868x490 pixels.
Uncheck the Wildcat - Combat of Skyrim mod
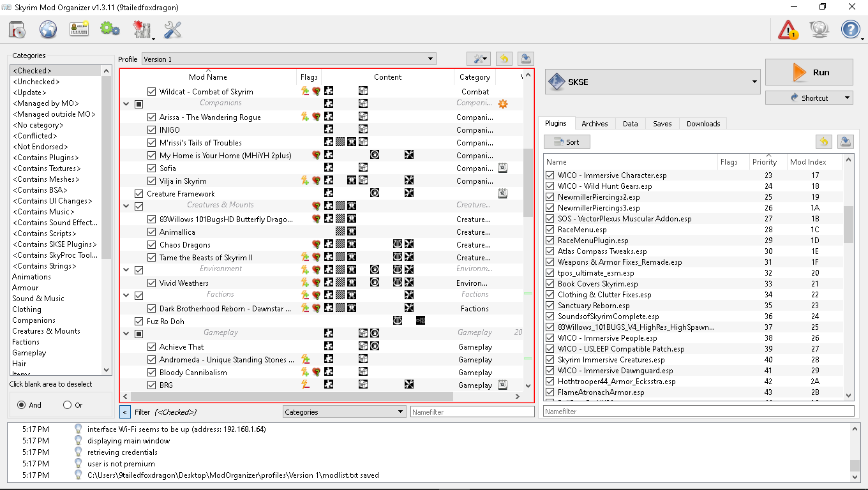[x=151, y=91]
